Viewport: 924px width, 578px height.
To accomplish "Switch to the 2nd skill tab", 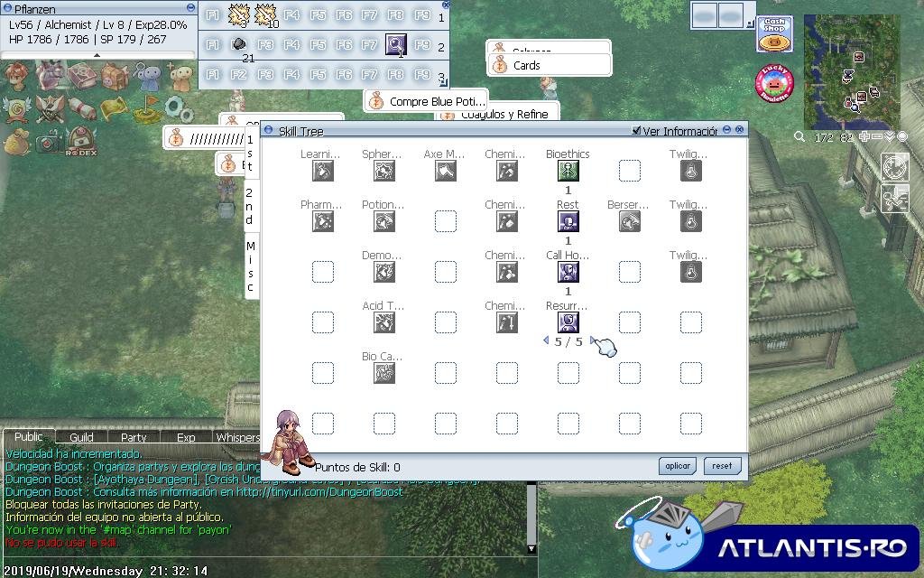I will point(249,206).
